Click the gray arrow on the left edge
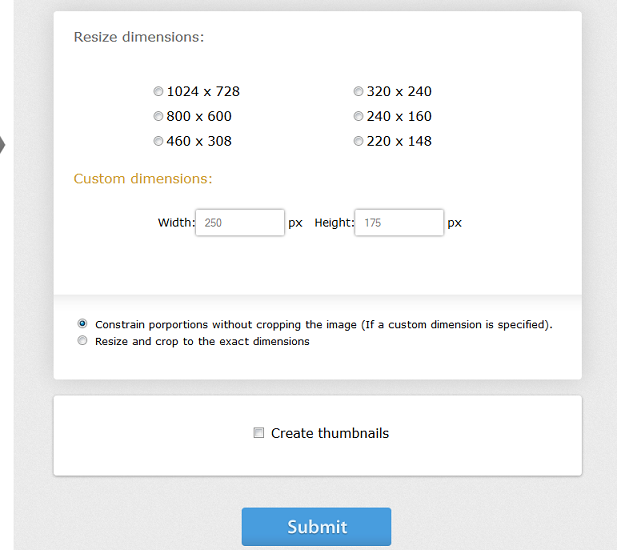 coord(2,145)
